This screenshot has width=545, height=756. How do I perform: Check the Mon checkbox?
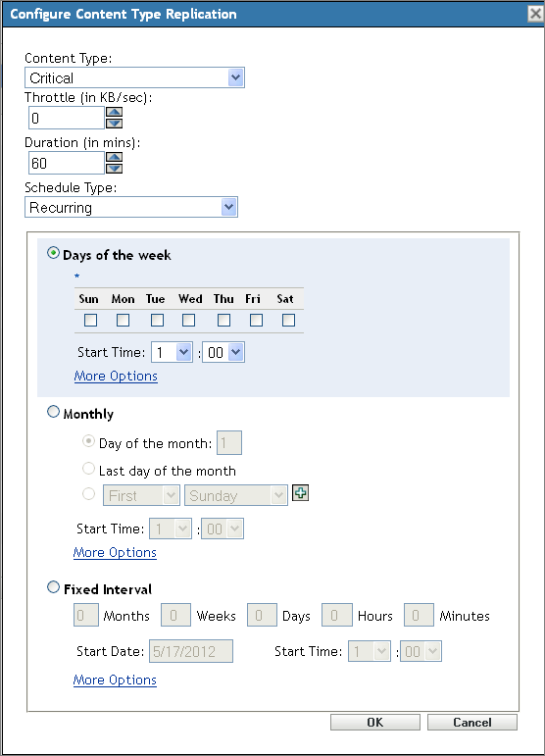123,320
